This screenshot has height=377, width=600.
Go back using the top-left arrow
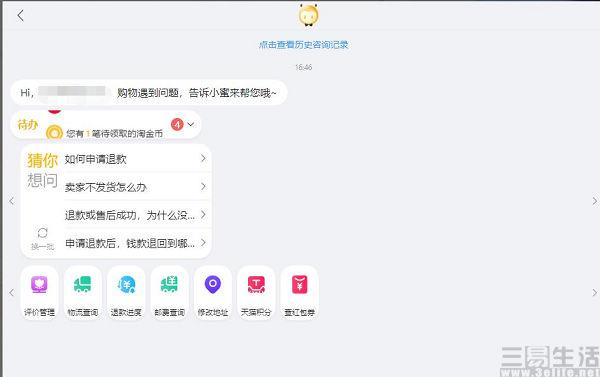point(20,15)
